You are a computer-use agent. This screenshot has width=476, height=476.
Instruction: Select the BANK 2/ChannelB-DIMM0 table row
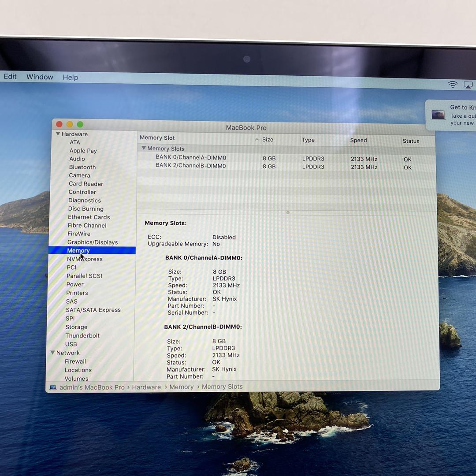[286, 166]
